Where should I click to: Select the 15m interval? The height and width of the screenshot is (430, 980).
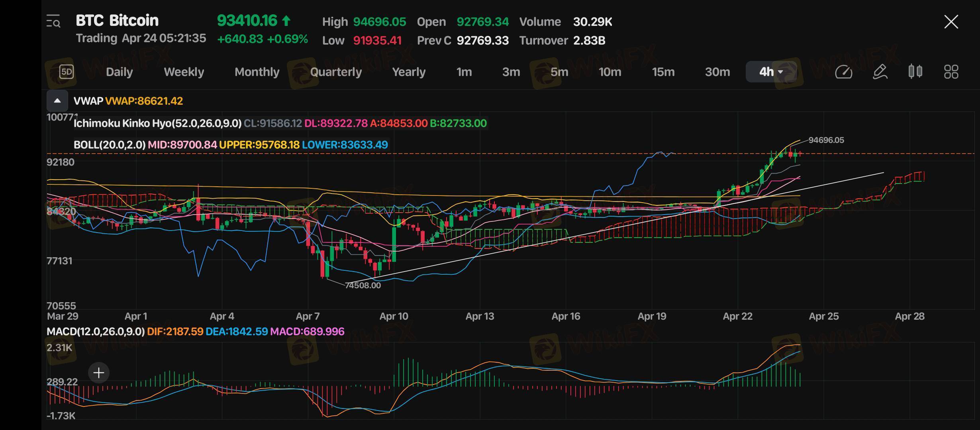coord(663,72)
